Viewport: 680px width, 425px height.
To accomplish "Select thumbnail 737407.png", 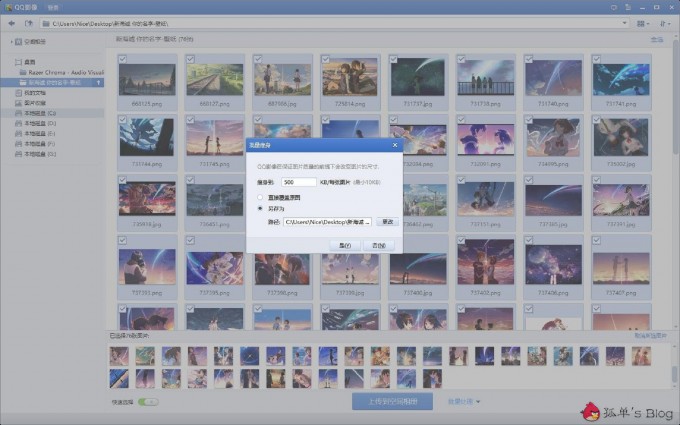I will point(621,268).
